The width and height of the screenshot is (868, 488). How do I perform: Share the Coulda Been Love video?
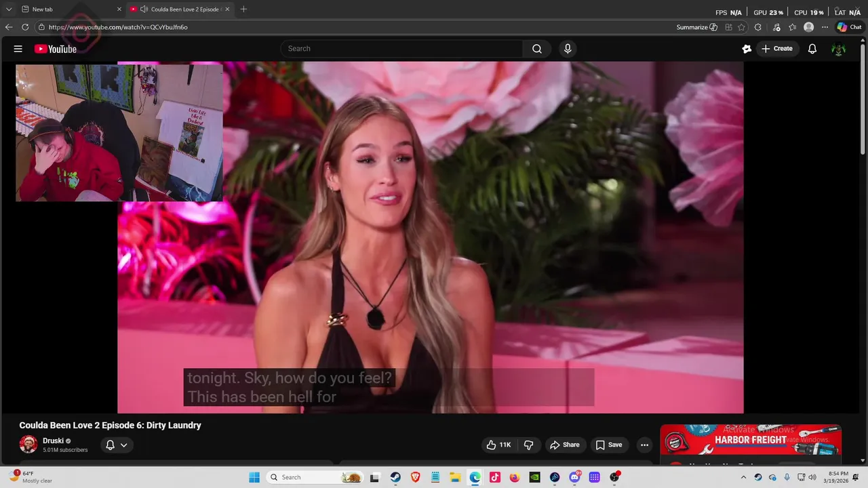point(564,445)
